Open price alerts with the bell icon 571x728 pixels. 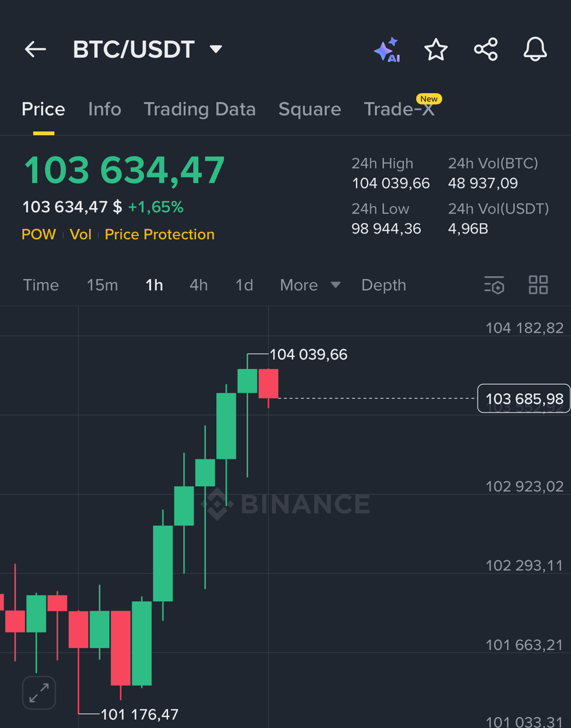pyautogui.click(x=535, y=49)
